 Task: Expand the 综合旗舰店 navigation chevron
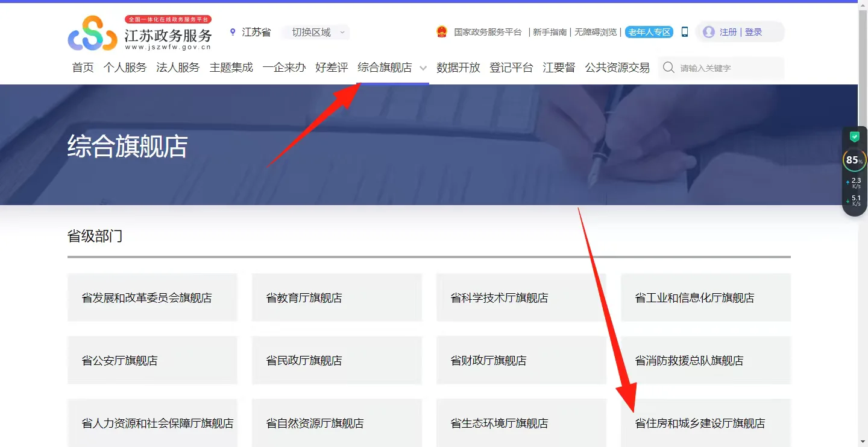(x=423, y=69)
